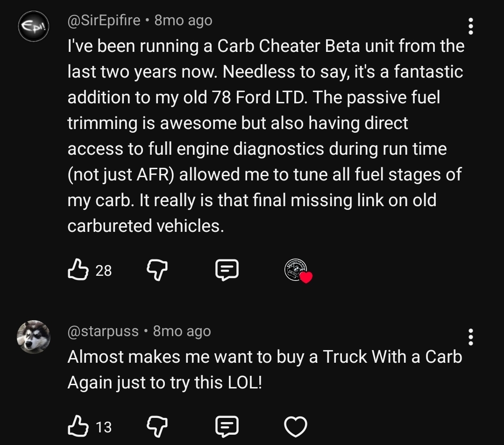Open reply box on SirEpifire's comment
504x445 pixels.
click(227, 270)
